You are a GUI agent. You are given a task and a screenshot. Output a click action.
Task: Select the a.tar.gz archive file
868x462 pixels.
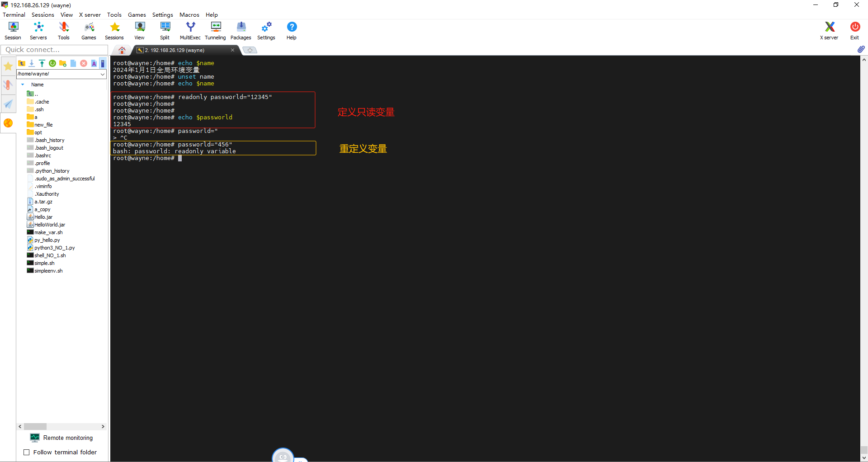[x=40, y=202]
